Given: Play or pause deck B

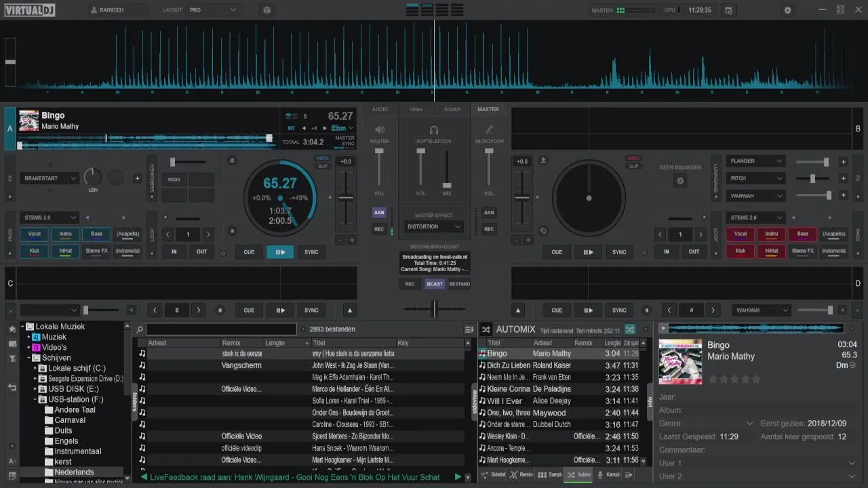Looking at the screenshot, I should pyautogui.click(x=588, y=252).
